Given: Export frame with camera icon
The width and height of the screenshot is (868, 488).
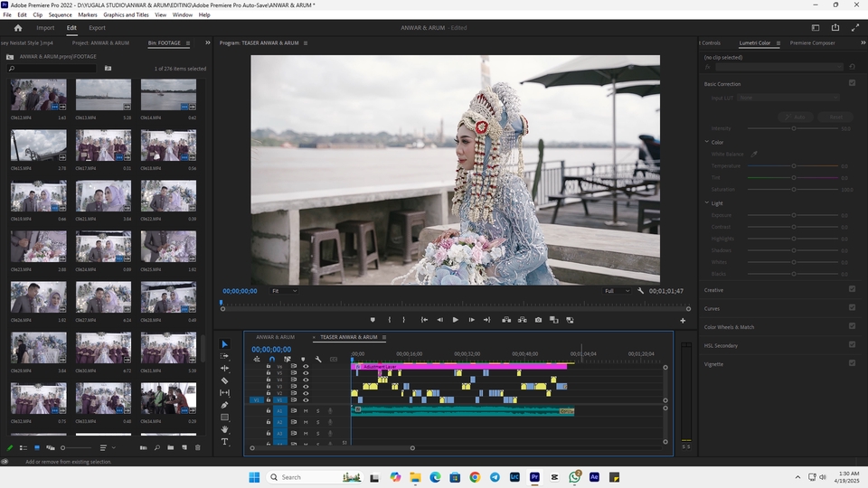Looking at the screenshot, I should coord(538,320).
